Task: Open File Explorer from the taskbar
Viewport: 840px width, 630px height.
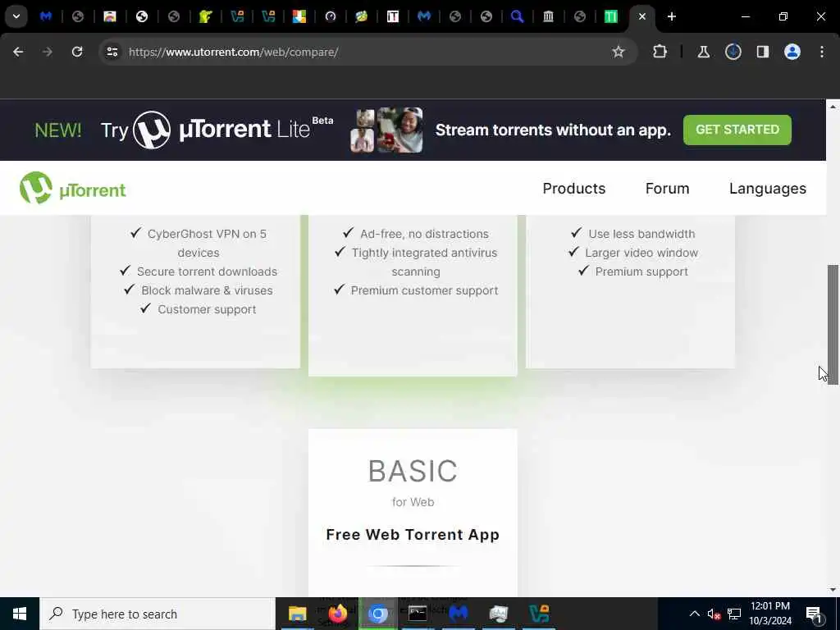Action: 297,614
